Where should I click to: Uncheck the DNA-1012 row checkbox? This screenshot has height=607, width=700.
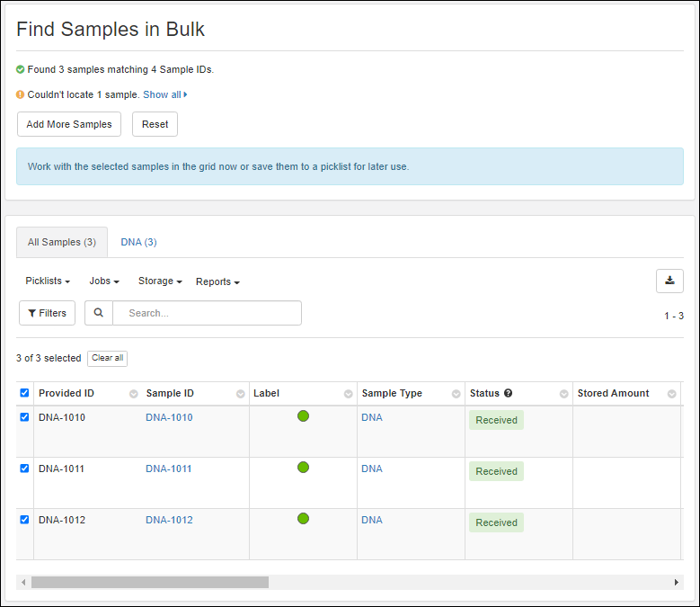click(x=24, y=520)
